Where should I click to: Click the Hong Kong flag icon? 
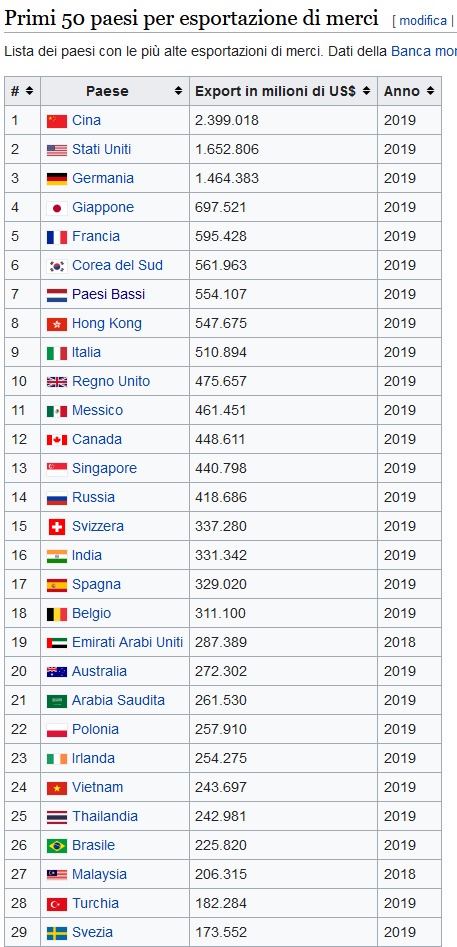pyautogui.click(x=57, y=324)
